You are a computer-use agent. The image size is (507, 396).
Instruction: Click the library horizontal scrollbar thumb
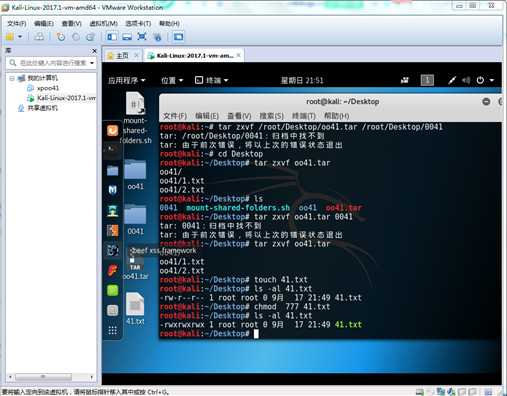point(43,377)
